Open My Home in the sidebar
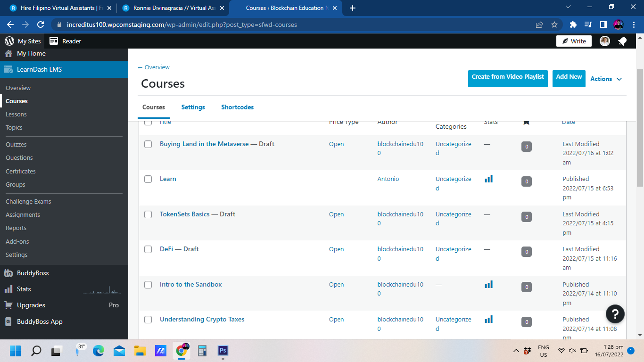 (31, 53)
